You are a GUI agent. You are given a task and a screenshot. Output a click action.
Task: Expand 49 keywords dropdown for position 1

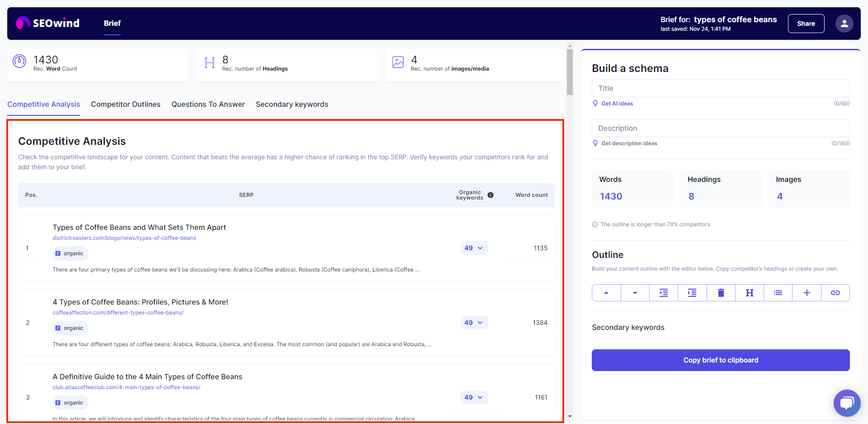[474, 248]
